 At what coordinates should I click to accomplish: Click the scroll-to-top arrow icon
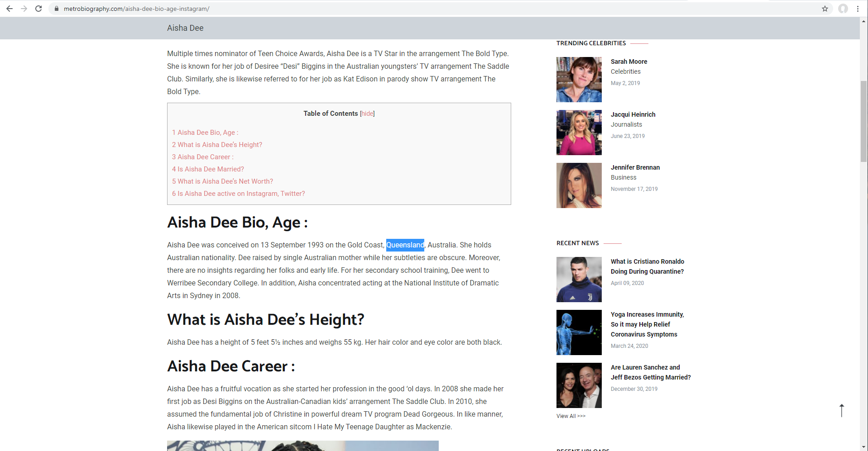[x=841, y=410]
